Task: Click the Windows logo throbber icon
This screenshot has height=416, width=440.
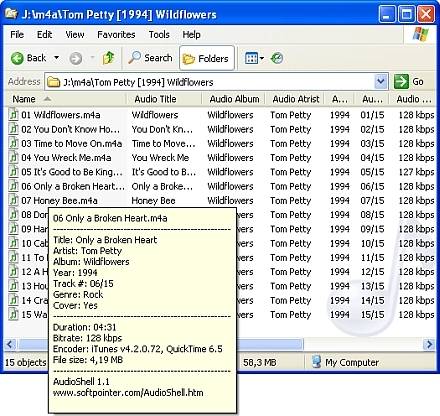Action: [x=421, y=35]
